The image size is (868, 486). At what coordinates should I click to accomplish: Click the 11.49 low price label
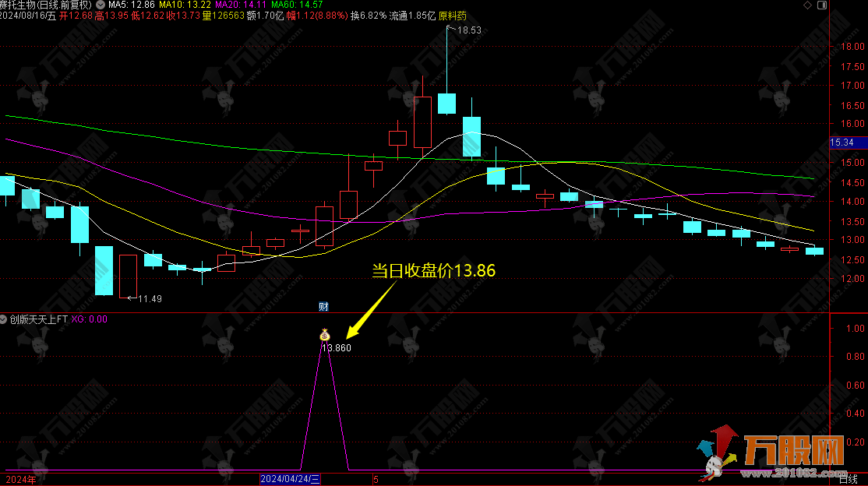click(150, 299)
